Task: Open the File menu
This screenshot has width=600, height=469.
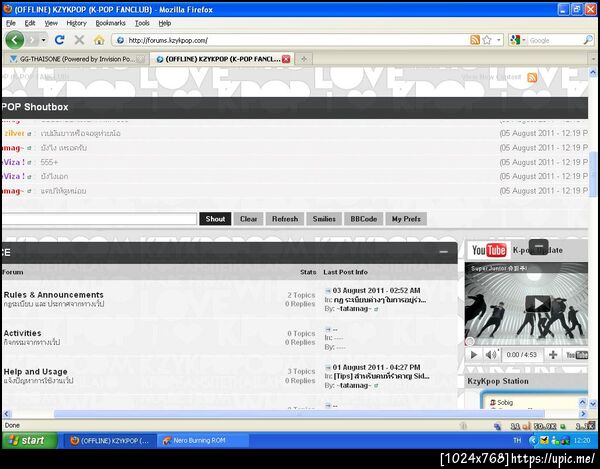Action: point(11,23)
